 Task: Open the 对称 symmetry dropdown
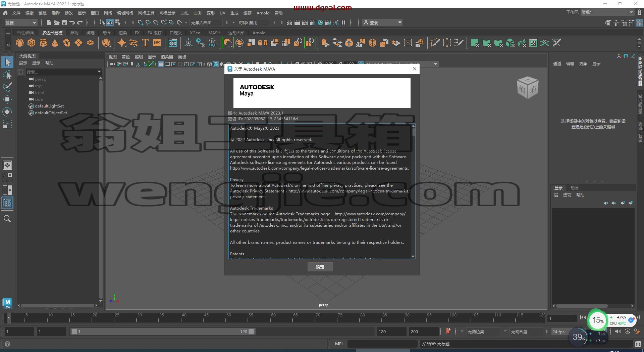254,23
